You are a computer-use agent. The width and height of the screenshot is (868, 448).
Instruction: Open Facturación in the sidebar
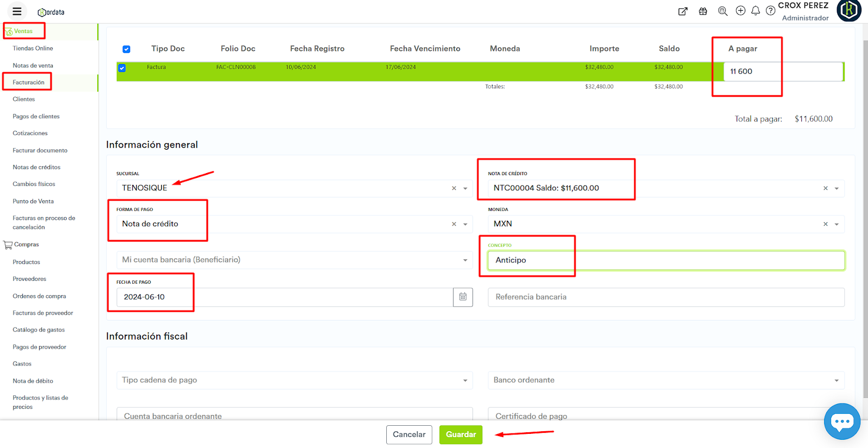[29, 82]
